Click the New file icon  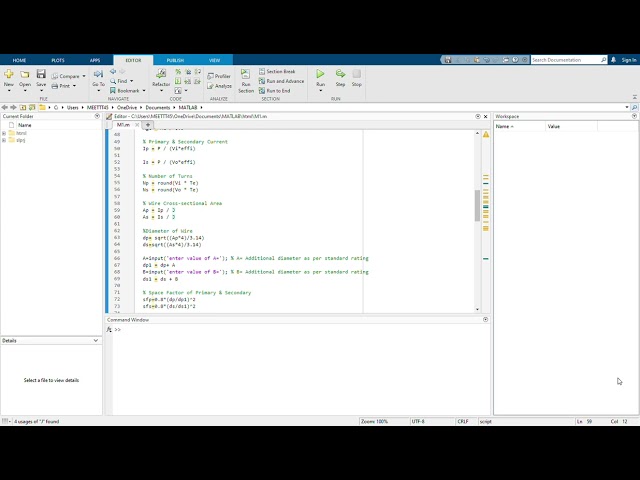coord(9,74)
